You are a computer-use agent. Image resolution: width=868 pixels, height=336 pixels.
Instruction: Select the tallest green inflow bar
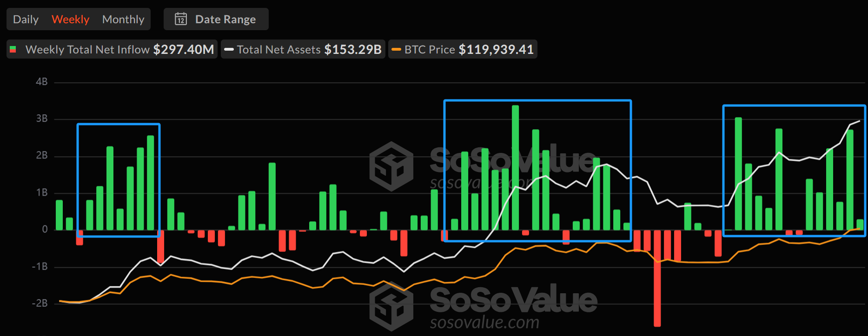pyautogui.click(x=515, y=167)
